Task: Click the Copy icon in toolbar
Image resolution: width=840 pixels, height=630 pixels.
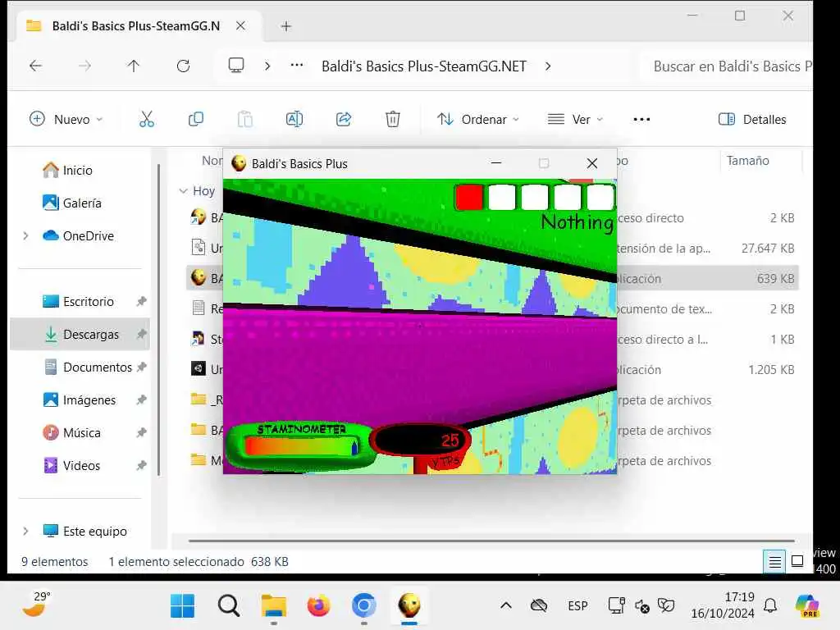Action: 195,119
